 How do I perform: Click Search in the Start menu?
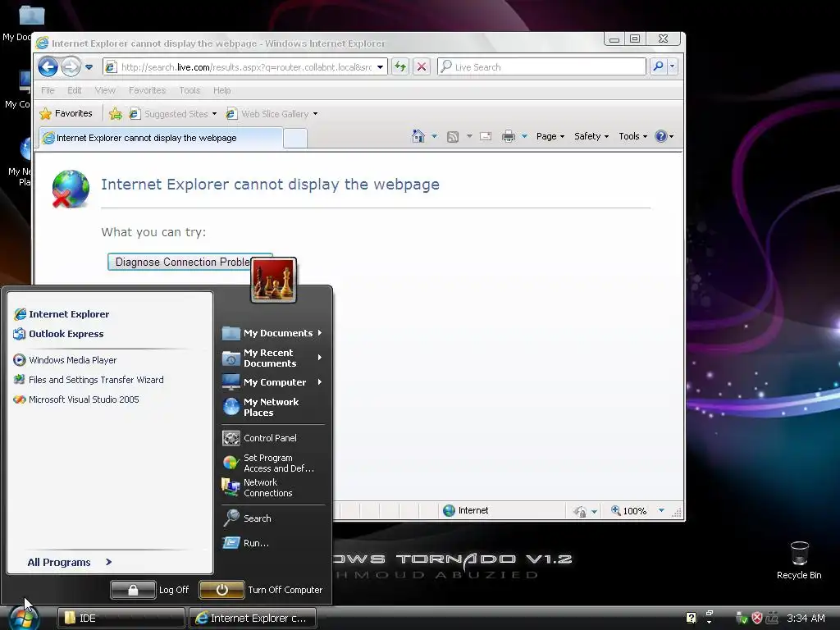[272, 518]
